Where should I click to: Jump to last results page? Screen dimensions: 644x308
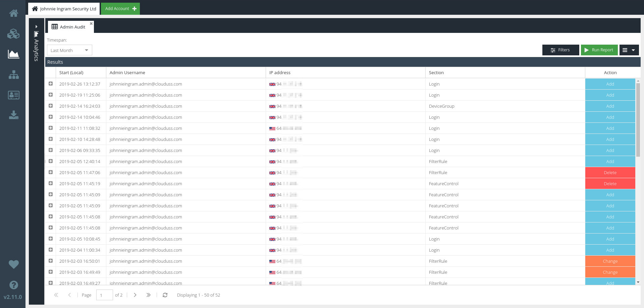pos(148,295)
